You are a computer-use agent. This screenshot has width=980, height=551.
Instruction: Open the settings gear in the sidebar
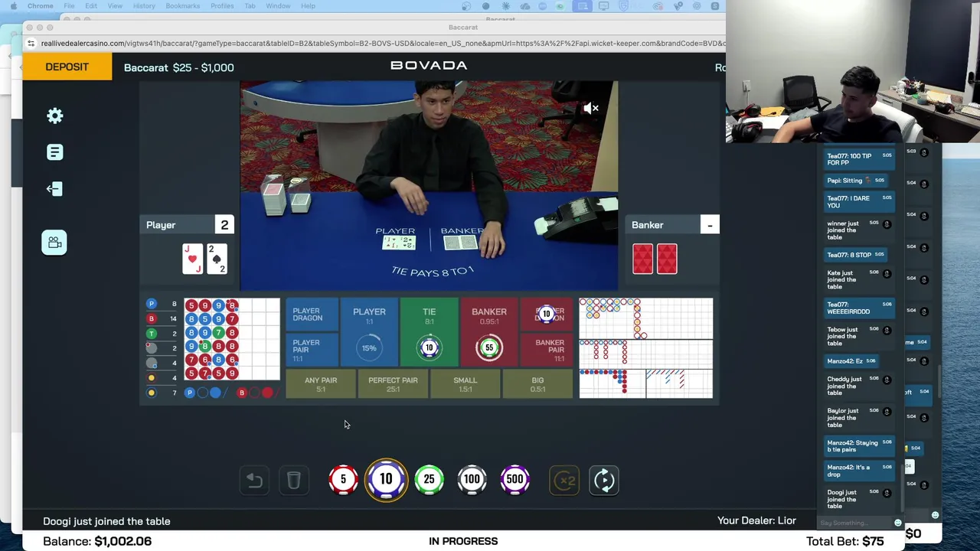[x=54, y=116]
